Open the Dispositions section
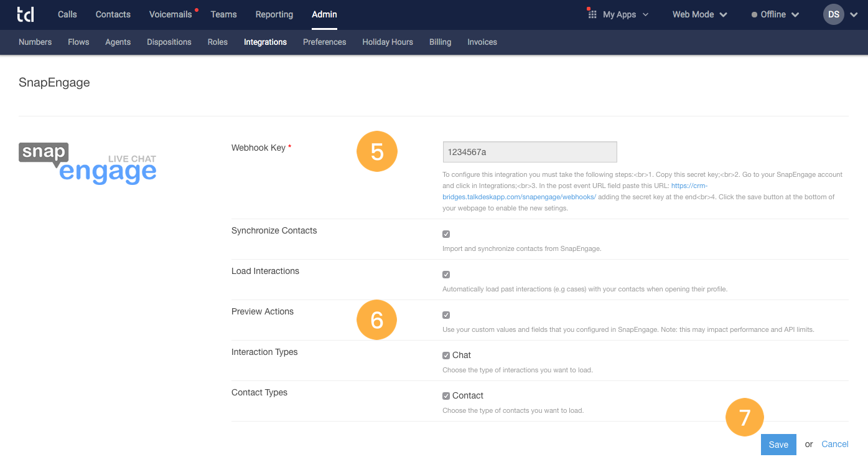This screenshot has height=467, width=868. click(169, 42)
